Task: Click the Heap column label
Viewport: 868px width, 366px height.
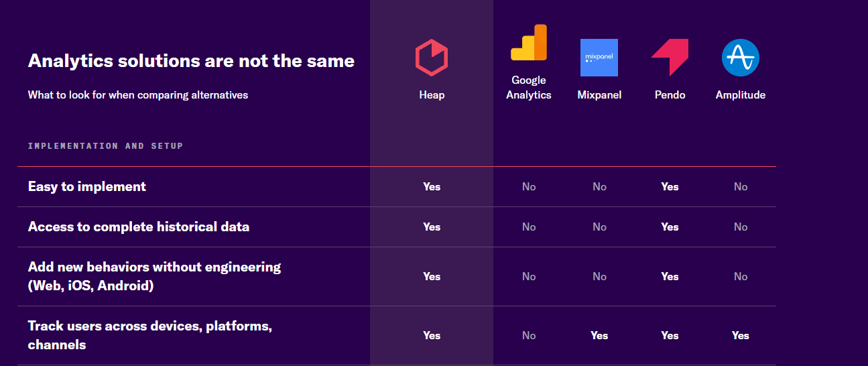Action: (432, 95)
